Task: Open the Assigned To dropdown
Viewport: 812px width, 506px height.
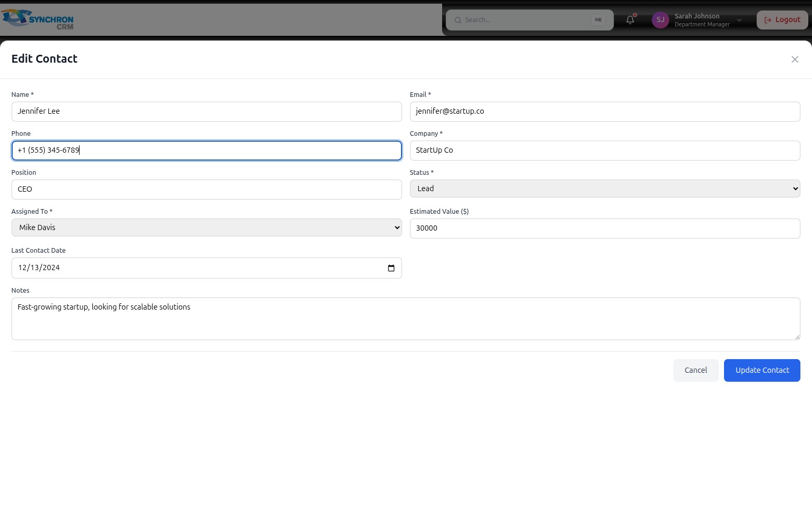Action: pyautogui.click(x=207, y=227)
